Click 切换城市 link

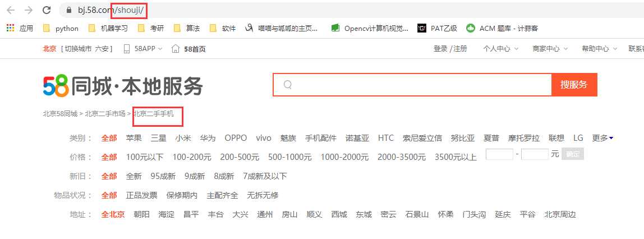[x=77, y=49]
